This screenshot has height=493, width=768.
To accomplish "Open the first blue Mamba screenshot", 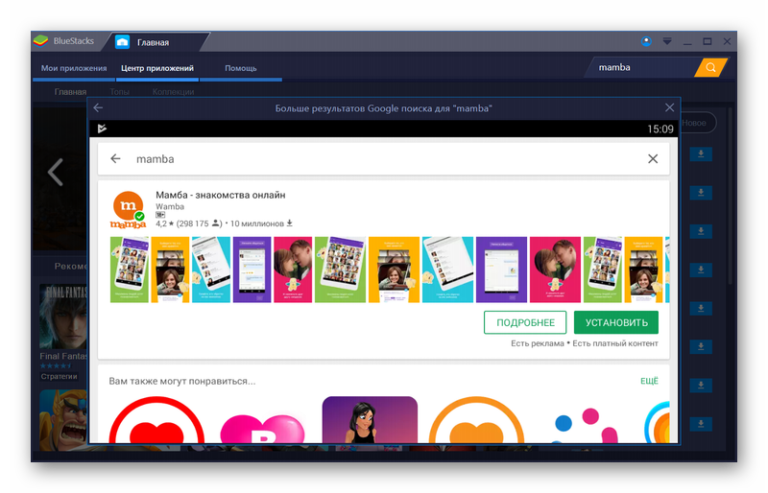I will click(x=211, y=270).
